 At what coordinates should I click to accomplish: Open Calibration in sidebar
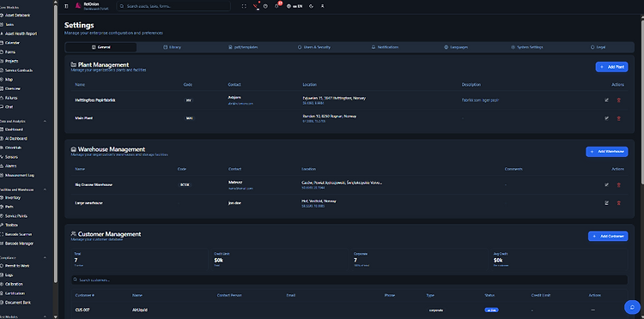(15, 284)
